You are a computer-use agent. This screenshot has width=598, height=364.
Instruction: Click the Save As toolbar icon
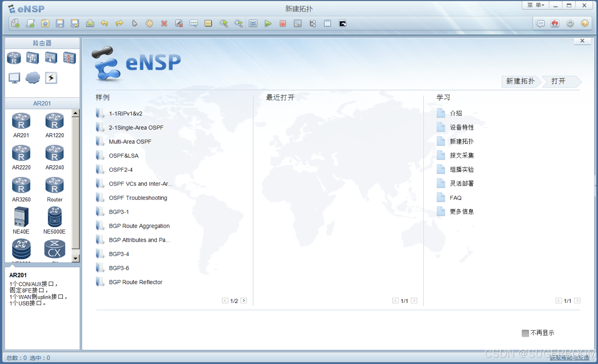coord(75,23)
